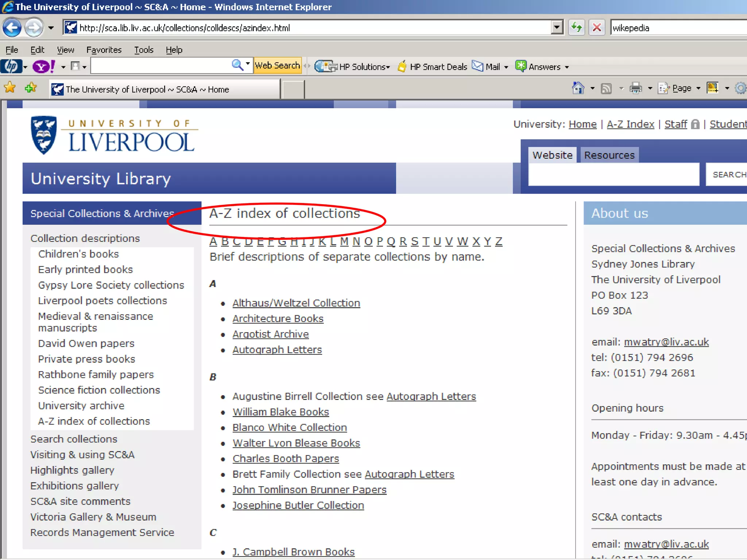The width and height of the screenshot is (747, 560).
Task: Click the Home house icon
Action: click(578, 88)
